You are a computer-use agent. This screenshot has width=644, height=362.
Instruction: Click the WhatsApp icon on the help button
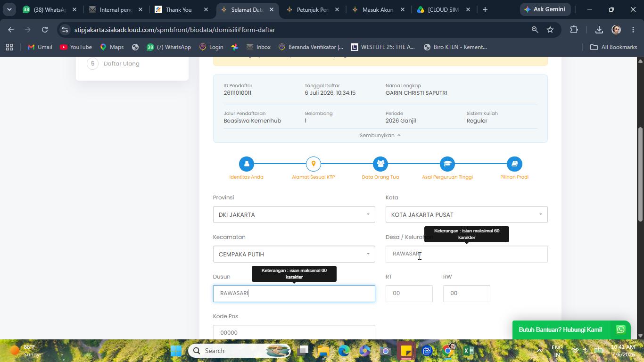pos(620,330)
